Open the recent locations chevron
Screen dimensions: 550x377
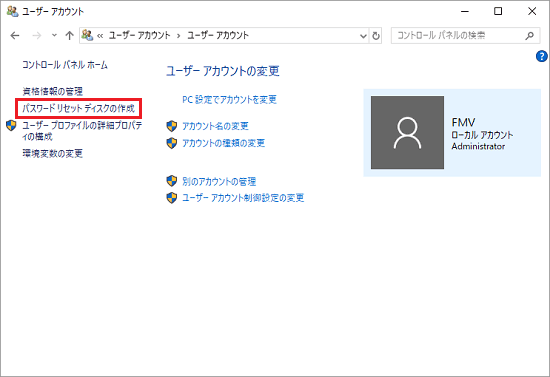54,35
